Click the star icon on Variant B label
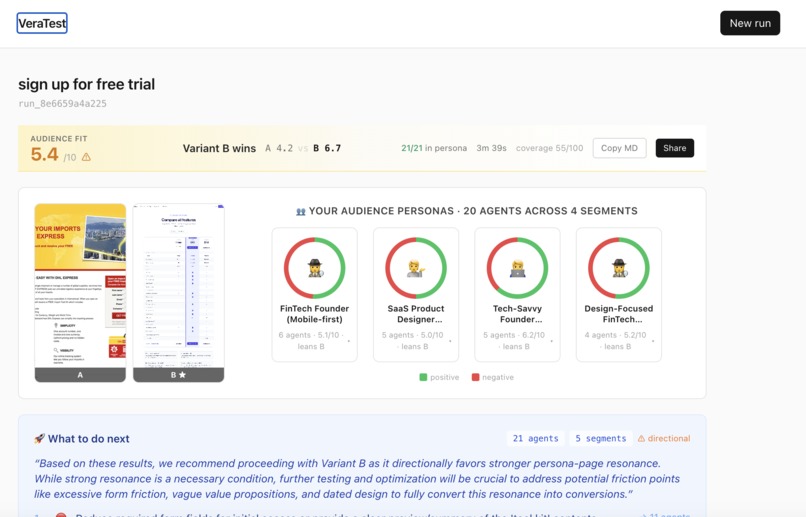806x517 pixels. pos(182,375)
